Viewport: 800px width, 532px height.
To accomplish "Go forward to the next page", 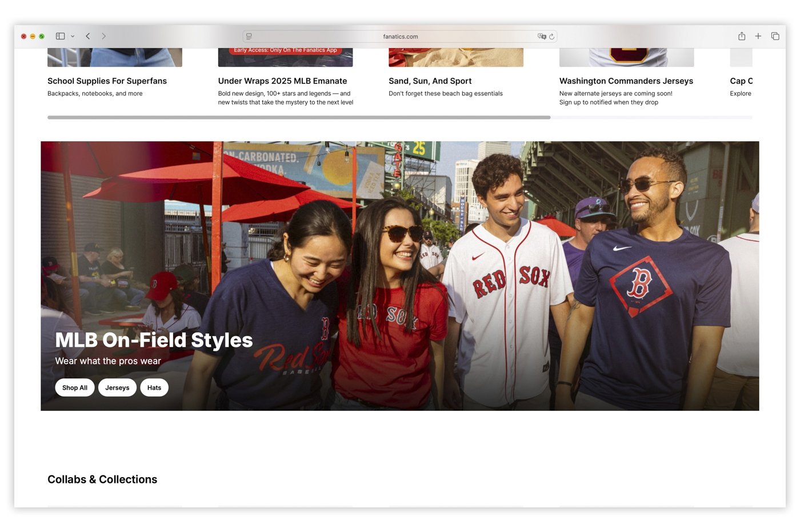I will pyautogui.click(x=103, y=36).
